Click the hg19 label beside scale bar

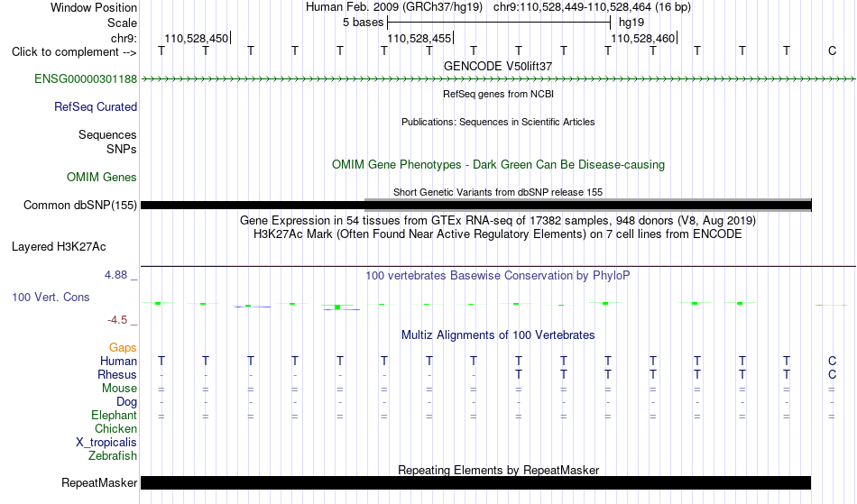coord(631,23)
